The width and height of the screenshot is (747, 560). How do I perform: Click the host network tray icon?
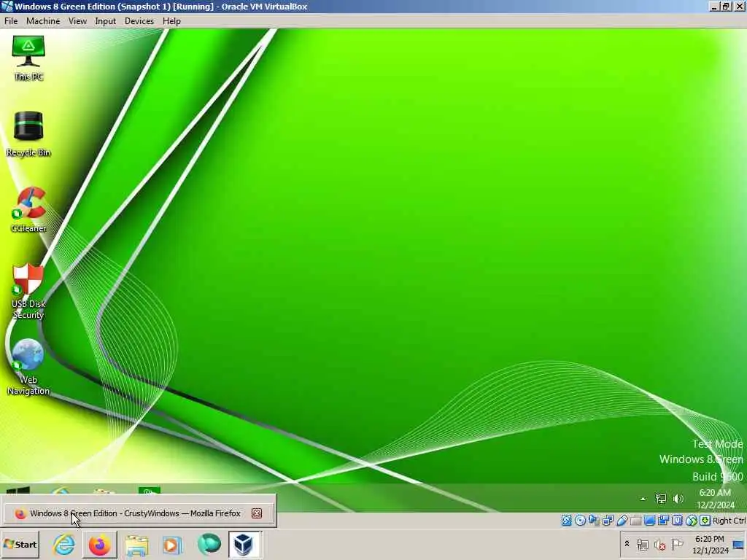(x=643, y=544)
